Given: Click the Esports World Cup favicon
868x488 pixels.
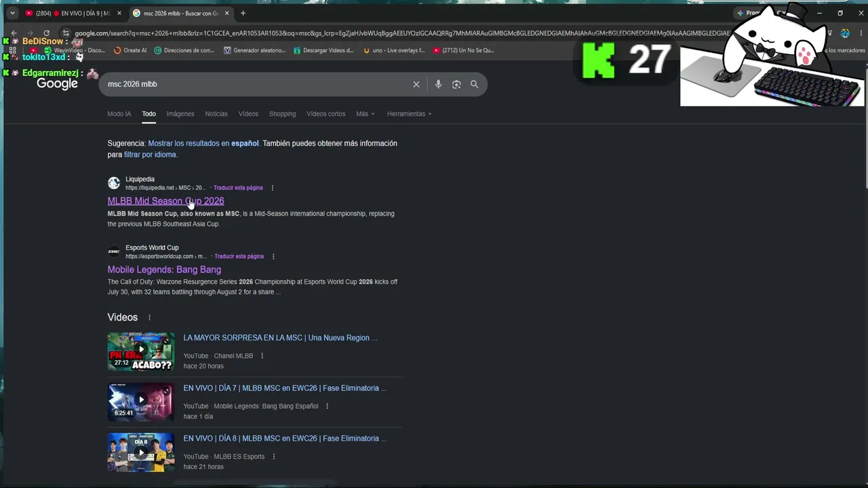Looking at the screenshot, I should (114, 251).
